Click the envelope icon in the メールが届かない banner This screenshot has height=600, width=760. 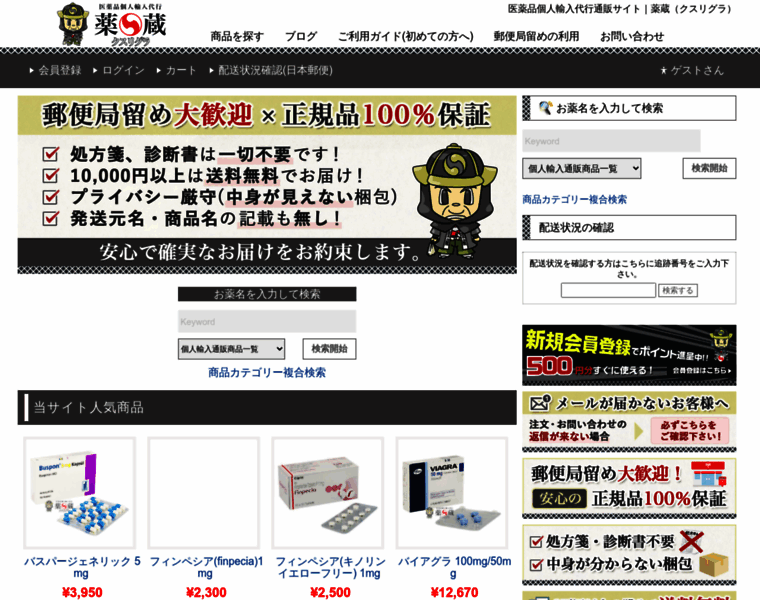(540, 403)
